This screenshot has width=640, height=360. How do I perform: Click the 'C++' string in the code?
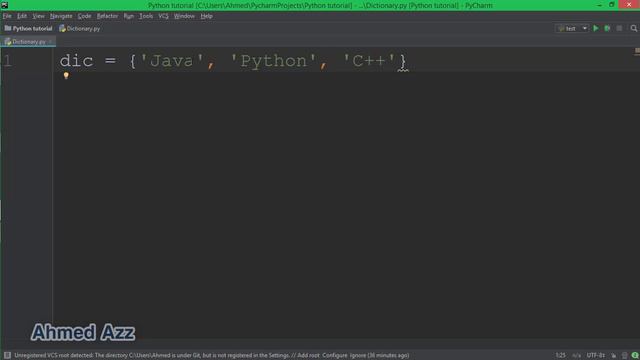coord(369,61)
